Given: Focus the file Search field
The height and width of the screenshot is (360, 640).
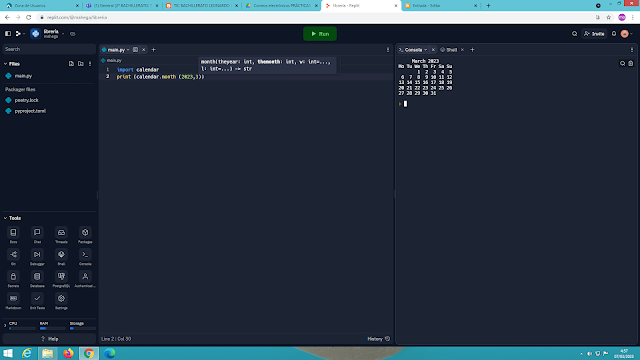Looking at the screenshot, I should [49, 49].
